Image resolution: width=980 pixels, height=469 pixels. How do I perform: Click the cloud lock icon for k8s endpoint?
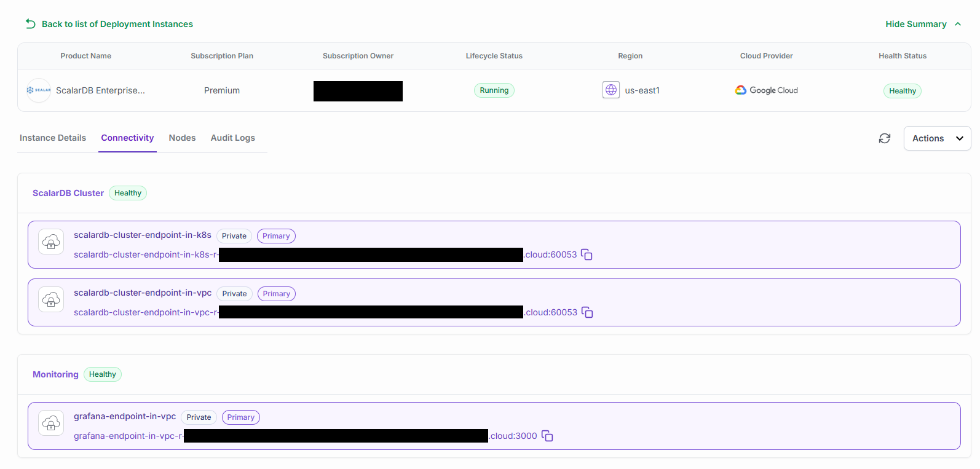pyautogui.click(x=51, y=242)
